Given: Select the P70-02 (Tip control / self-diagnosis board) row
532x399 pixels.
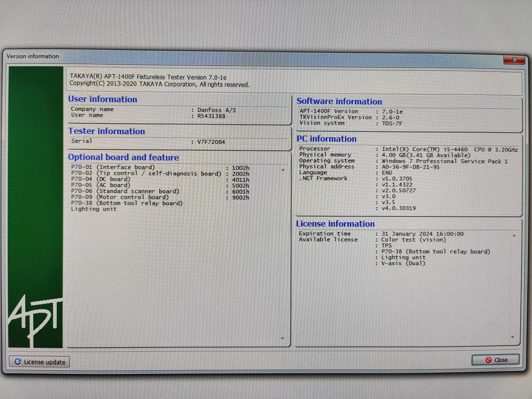Looking at the screenshot, I should pos(160,174).
